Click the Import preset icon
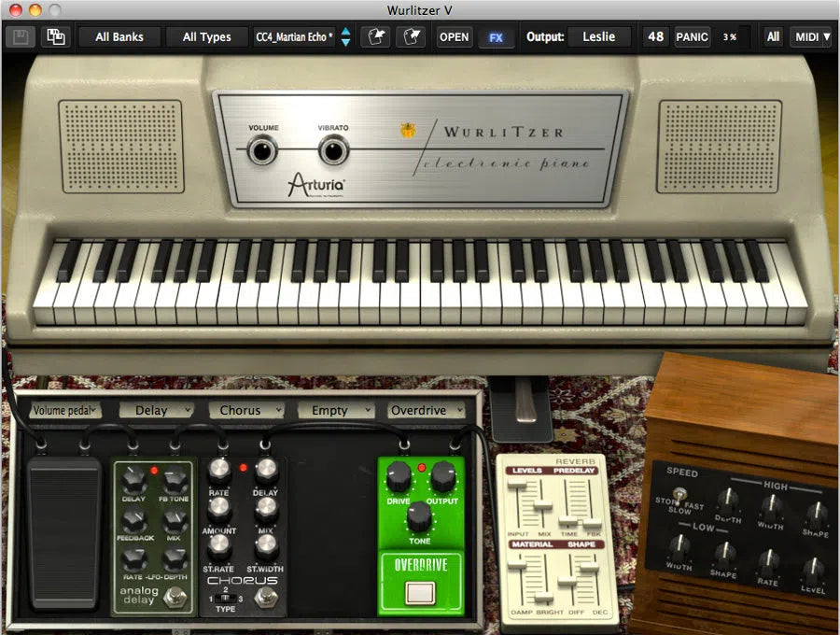Screen dimensions: 840x635 [375, 37]
